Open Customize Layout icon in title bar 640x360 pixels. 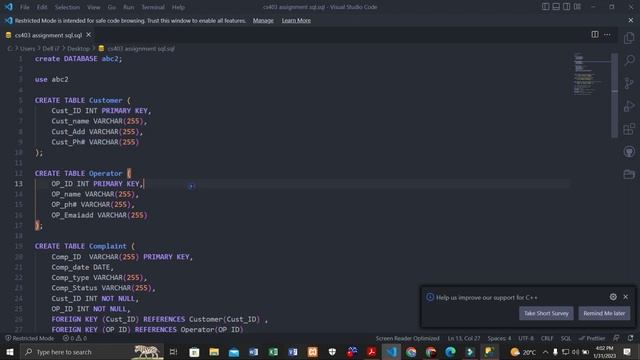tap(577, 7)
